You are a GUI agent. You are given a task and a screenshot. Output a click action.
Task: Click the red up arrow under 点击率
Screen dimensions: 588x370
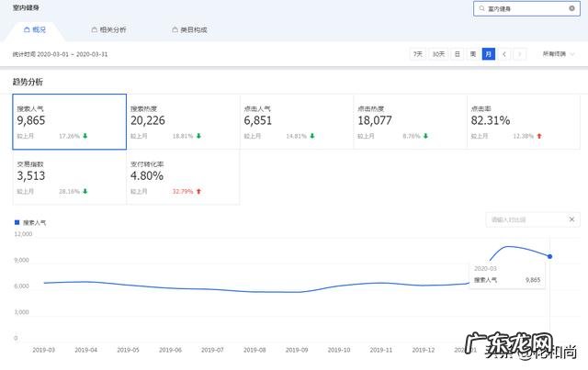point(539,136)
